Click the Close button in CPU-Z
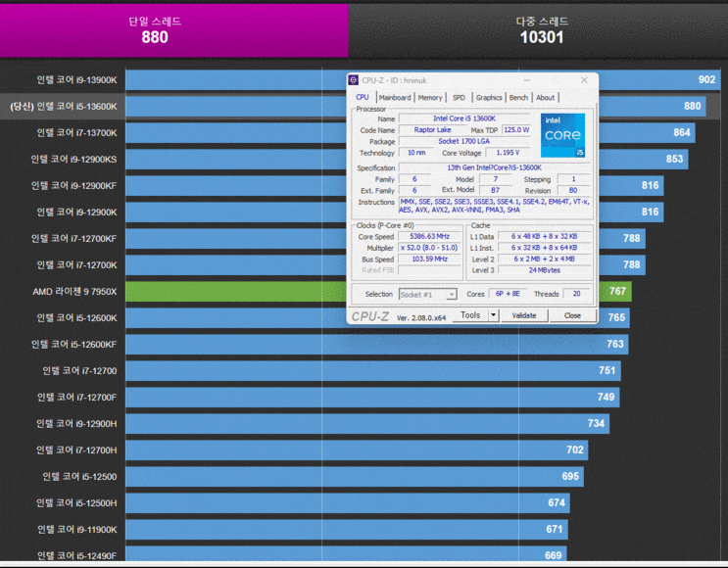The image size is (728, 568). coord(572,315)
